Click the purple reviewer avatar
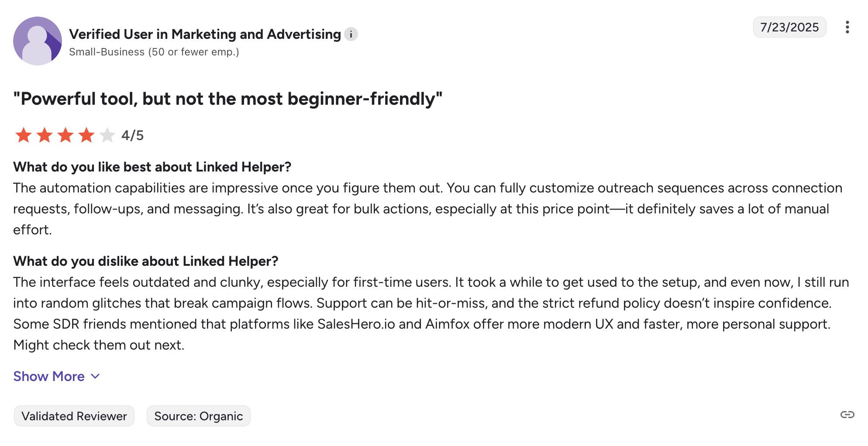The width and height of the screenshot is (868, 446). coord(38,41)
